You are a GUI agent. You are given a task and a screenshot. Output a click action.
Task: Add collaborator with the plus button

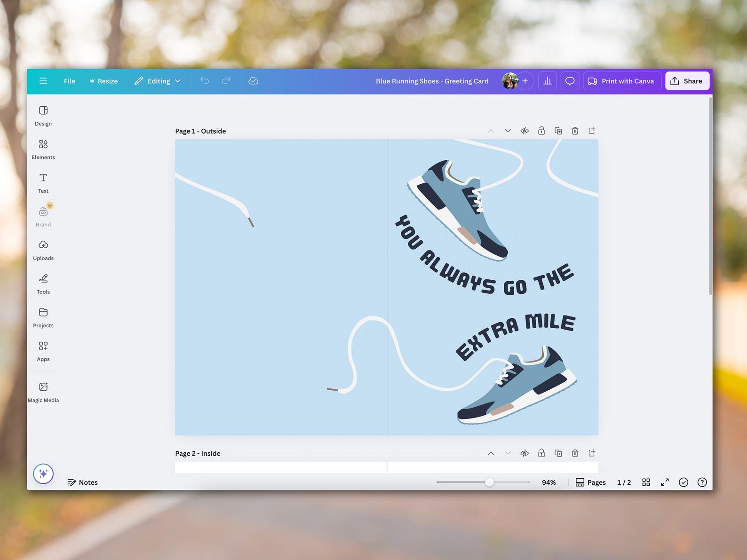tap(525, 81)
